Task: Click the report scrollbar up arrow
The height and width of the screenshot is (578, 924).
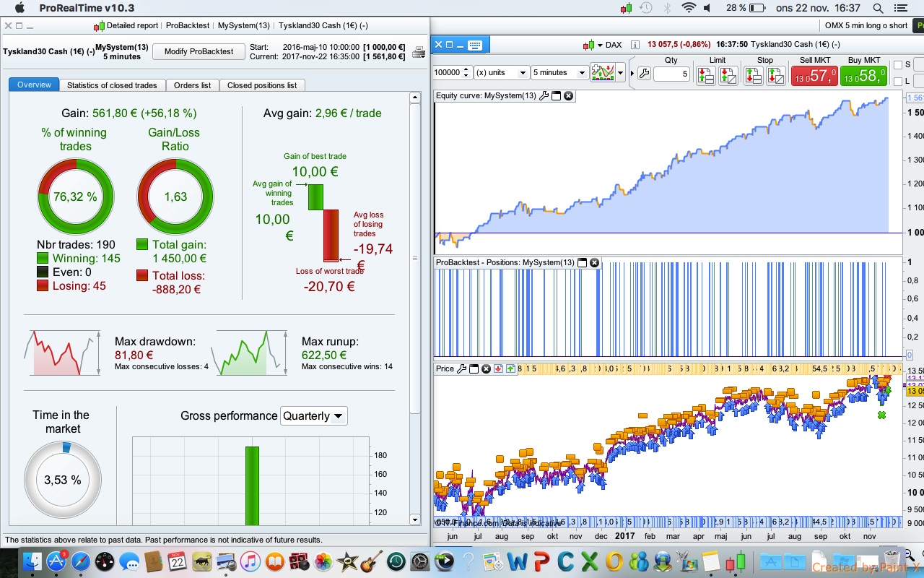Action: (x=414, y=98)
